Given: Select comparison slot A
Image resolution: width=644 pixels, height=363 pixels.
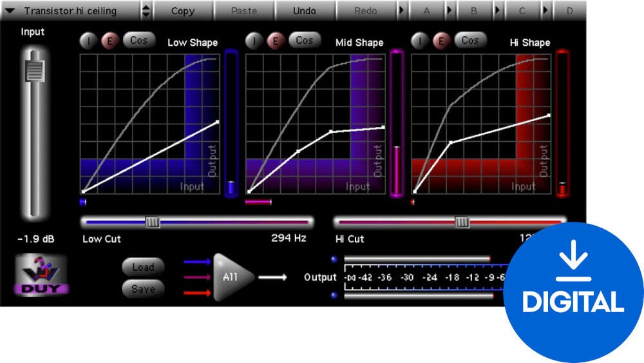Looking at the screenshot, I should tap(427, 11).
